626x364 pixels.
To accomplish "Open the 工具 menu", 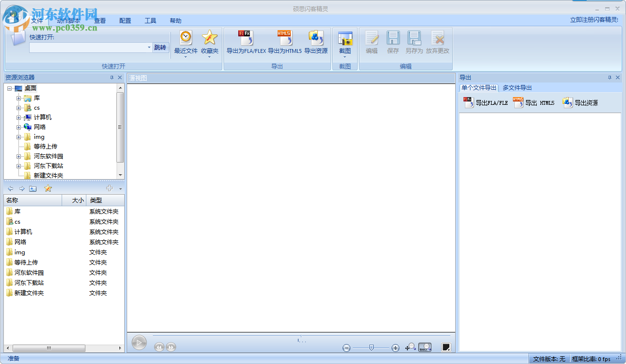I will [x=150, y=21].
